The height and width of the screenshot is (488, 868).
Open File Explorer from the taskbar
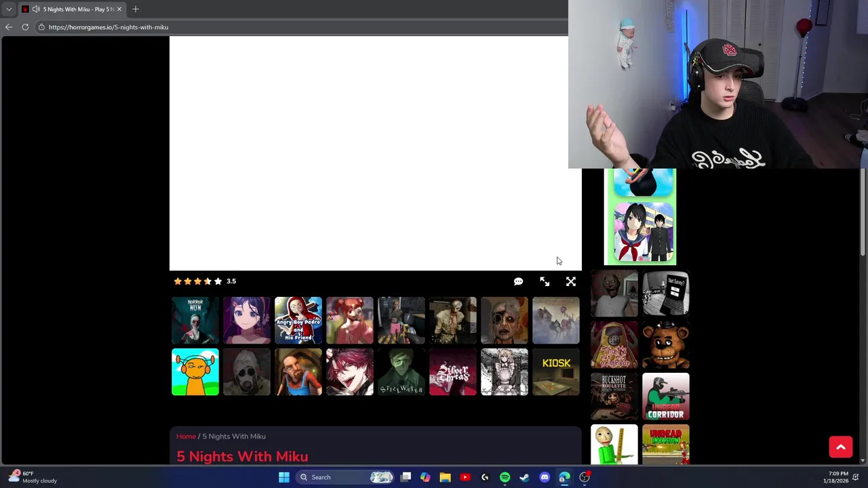tap(445, 477)
